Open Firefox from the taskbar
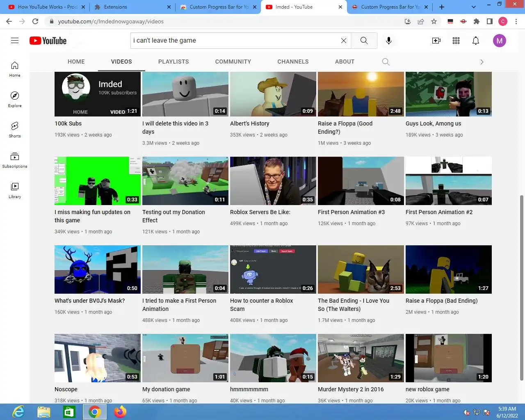 click(x=120, y=412)
